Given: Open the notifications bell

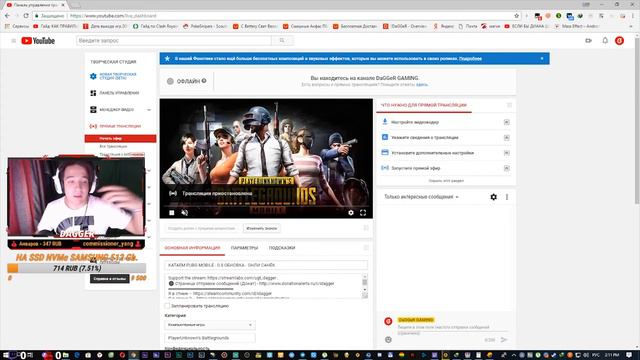Looking at the screenshot, I should coord(605,40).
